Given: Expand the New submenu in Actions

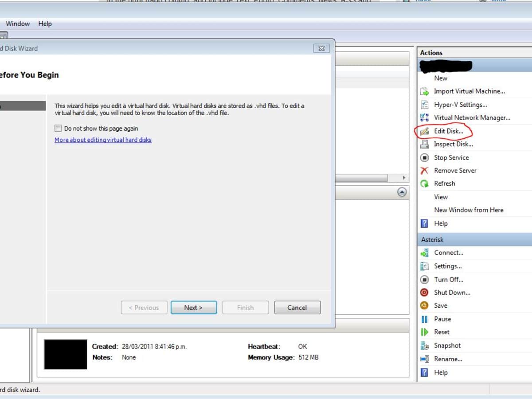Looking at the screenshot, I should (441, 78).
